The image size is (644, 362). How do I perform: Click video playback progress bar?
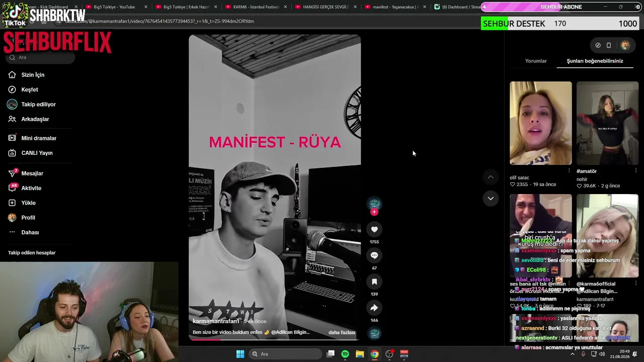click(275, 339)
